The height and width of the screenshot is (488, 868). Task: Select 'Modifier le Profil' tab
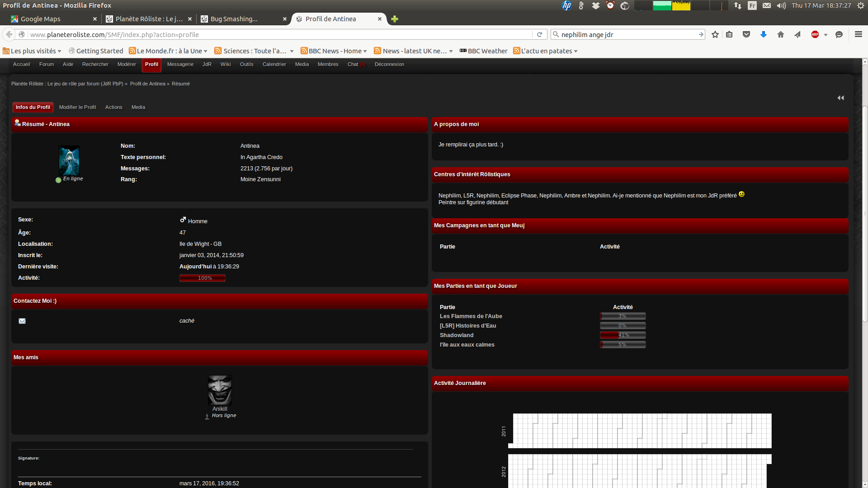click(77, 108)
